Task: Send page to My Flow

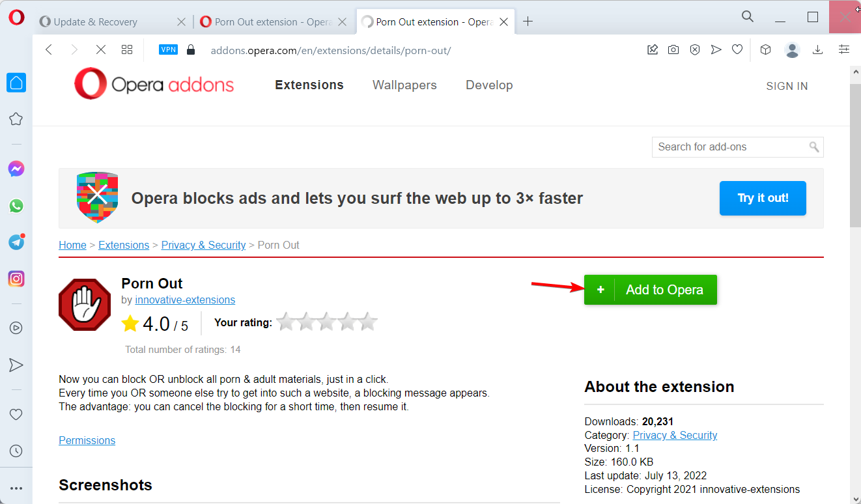Action: [716, 49]
